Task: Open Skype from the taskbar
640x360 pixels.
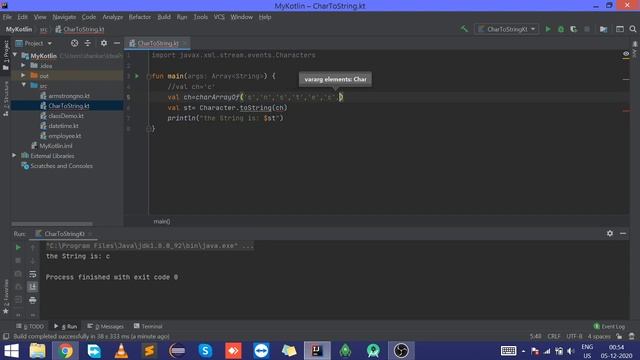Action: coord(205,351)
